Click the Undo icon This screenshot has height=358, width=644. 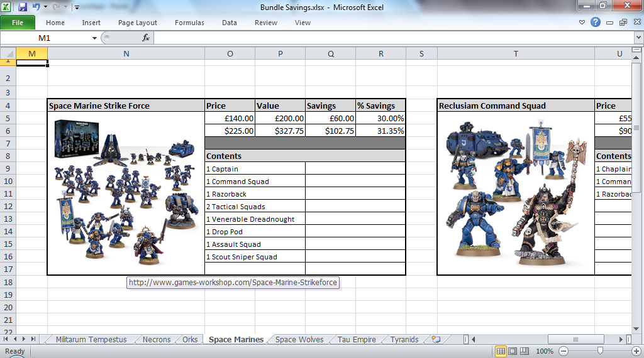[36, 7]
